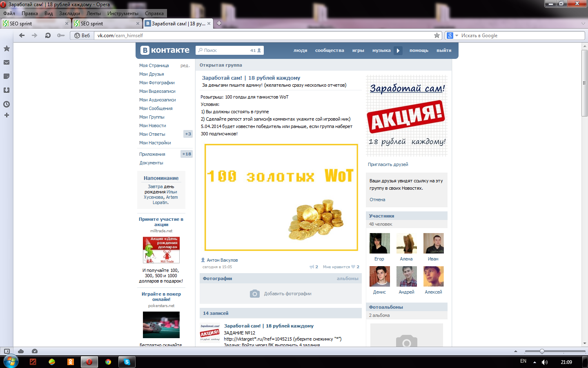This screenshot has width=588, height=368.
Task: Open Skype from the taskbar
Action: (x=127, y=362)
